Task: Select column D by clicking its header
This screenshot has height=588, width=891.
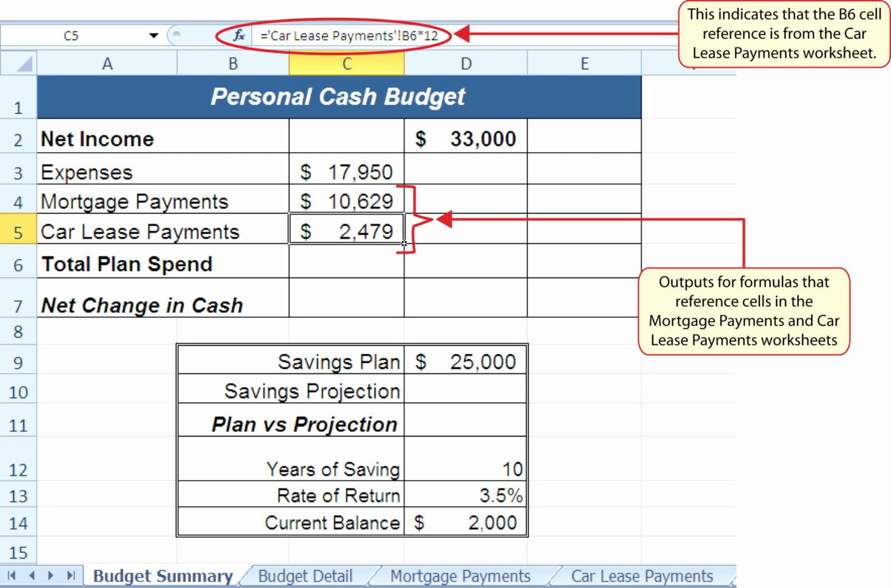Action: (x=465, y=62)
